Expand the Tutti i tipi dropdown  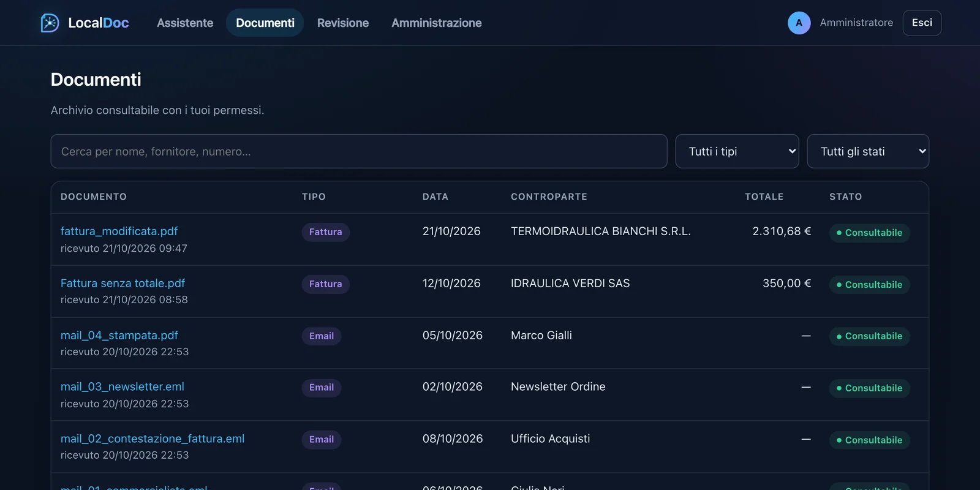pyautogui.click(x=737, y=151)
